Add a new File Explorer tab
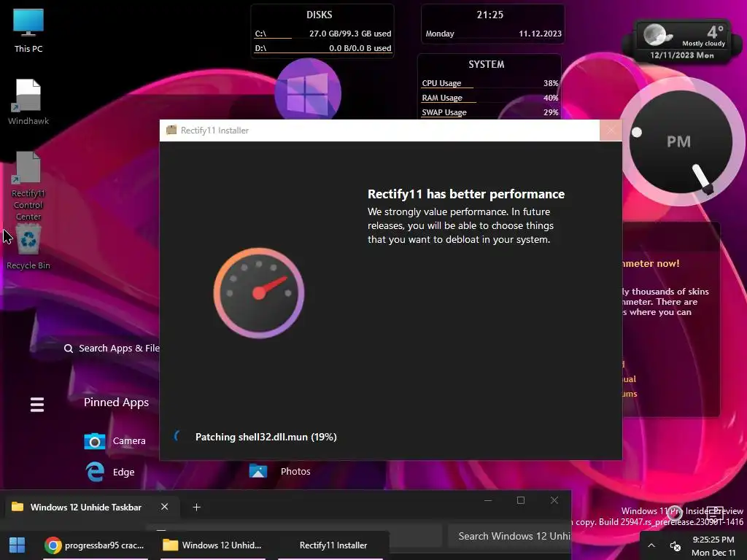Screen dimensions: 747x560 click(x=196, y=507)
